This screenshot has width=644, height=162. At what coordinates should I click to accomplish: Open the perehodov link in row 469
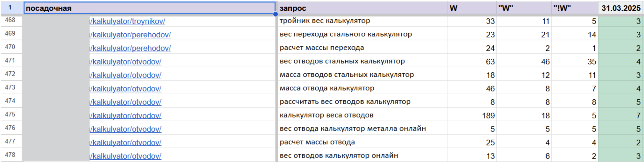coord(130,35)
